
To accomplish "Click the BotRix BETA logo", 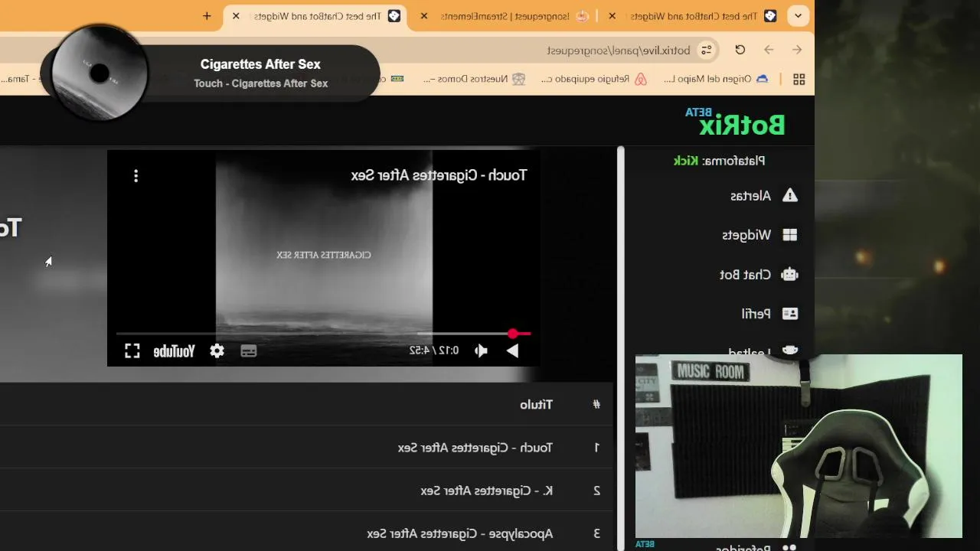I will tap(735, 122).
